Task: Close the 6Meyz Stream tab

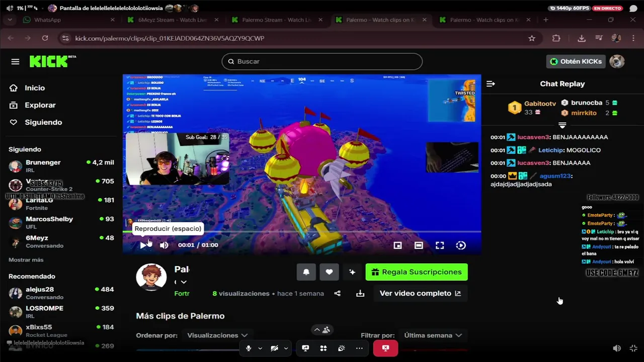Action: click(217, 20)
